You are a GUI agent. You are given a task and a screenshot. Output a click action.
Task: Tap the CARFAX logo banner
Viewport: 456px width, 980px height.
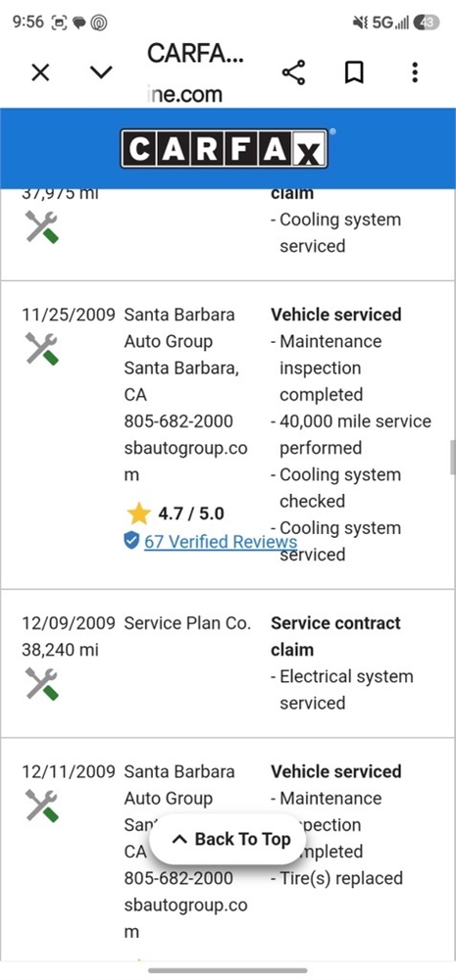[x=224, y=149]
